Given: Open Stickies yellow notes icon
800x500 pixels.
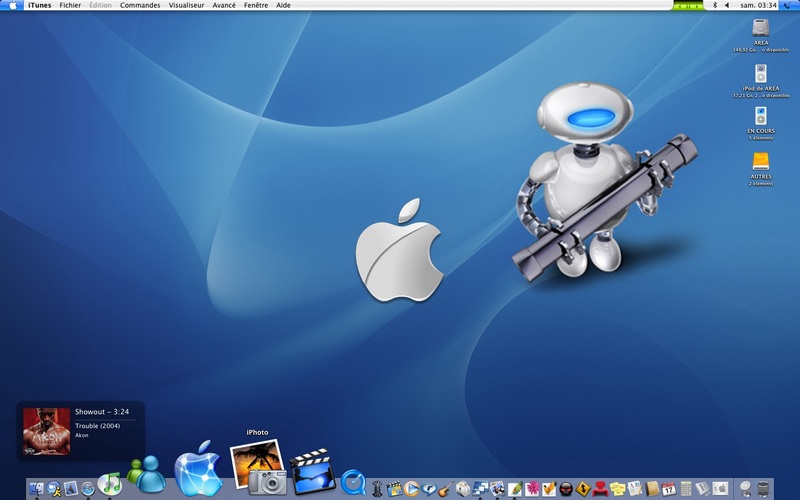Looking at the screenshot, I should [617, 489].
